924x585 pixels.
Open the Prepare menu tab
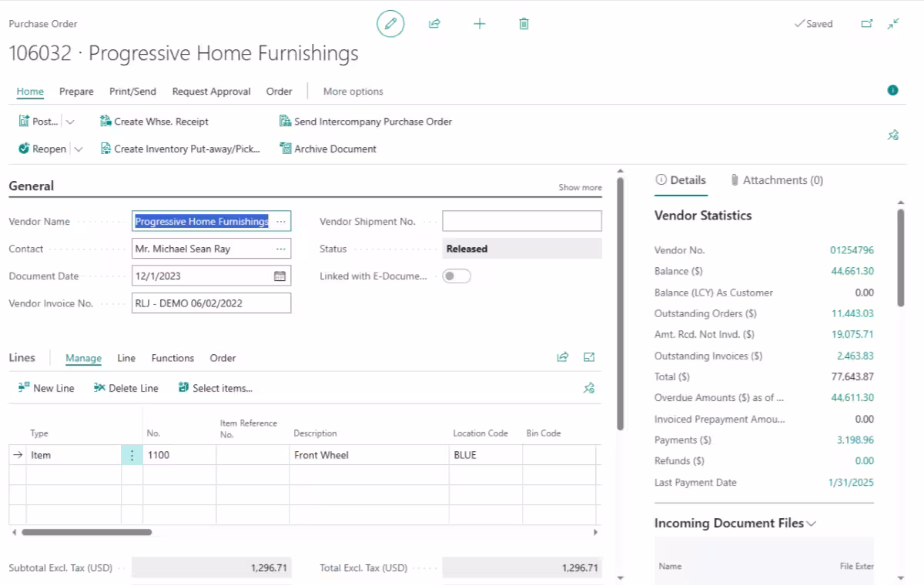coord(76,91)
